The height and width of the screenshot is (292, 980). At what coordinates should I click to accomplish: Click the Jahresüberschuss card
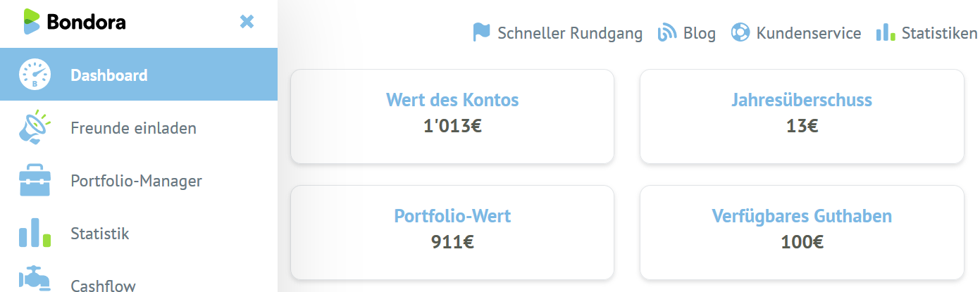pos(801,116)
